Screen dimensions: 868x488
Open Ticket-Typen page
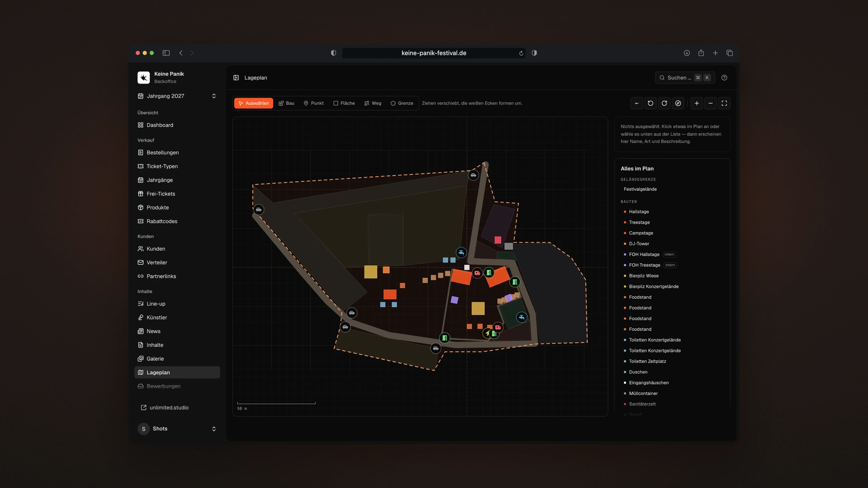pos(177,166)
